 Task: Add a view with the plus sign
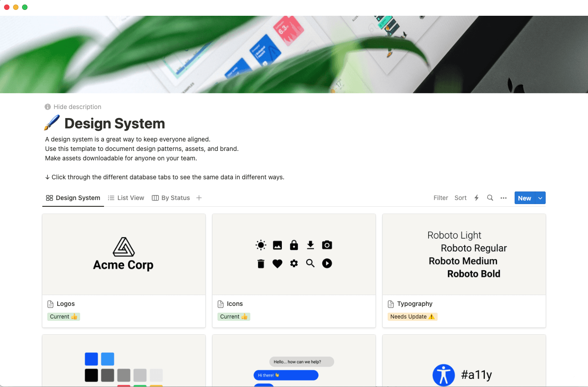coord(199,198)
